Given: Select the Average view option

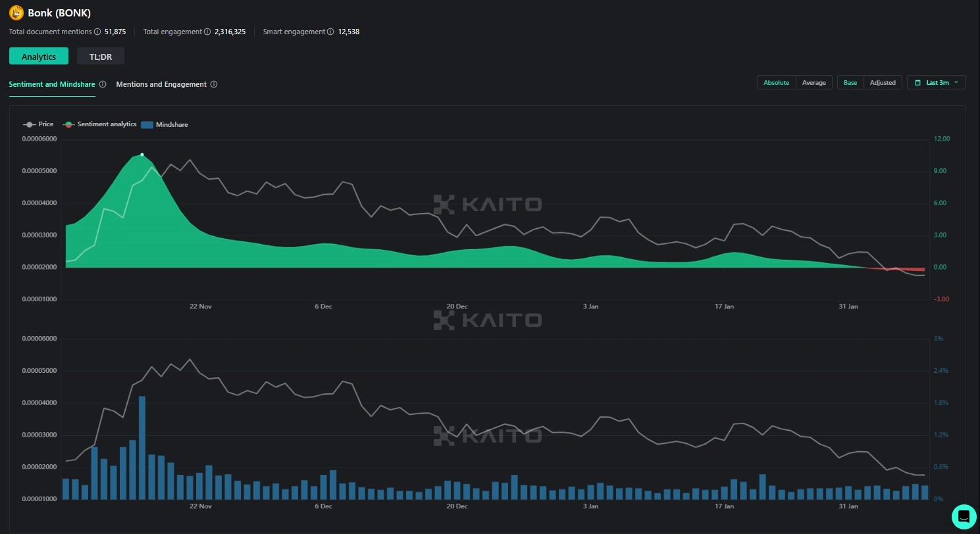Looking at the screenshot, I should (x=814, y=83).
